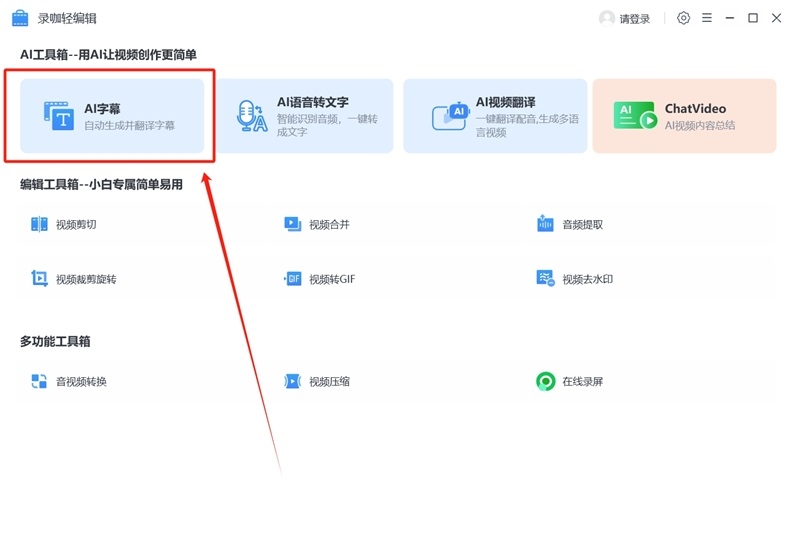Viewport: 800px width, 555px height.
Task: Close the 录咖轻编辑 window
Action: (777, 18)
